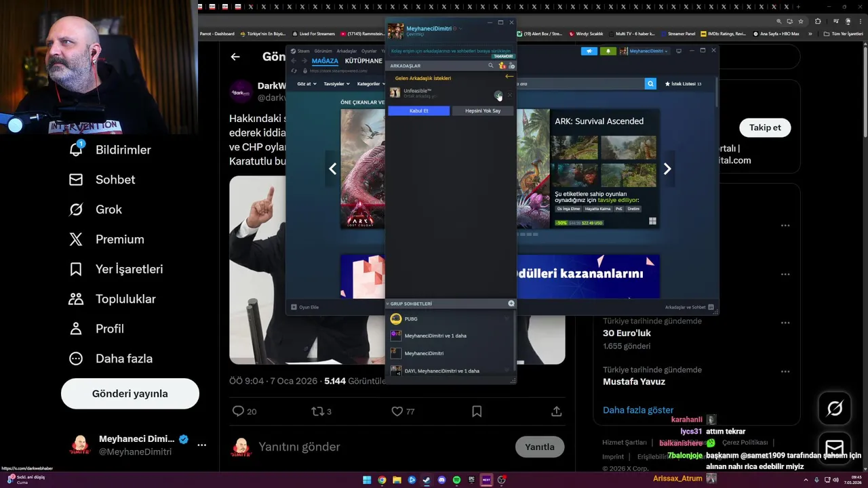The width and height of the screenshot is (868, 488).
Task: Create a new group chat plus icon
Action: 511,304
